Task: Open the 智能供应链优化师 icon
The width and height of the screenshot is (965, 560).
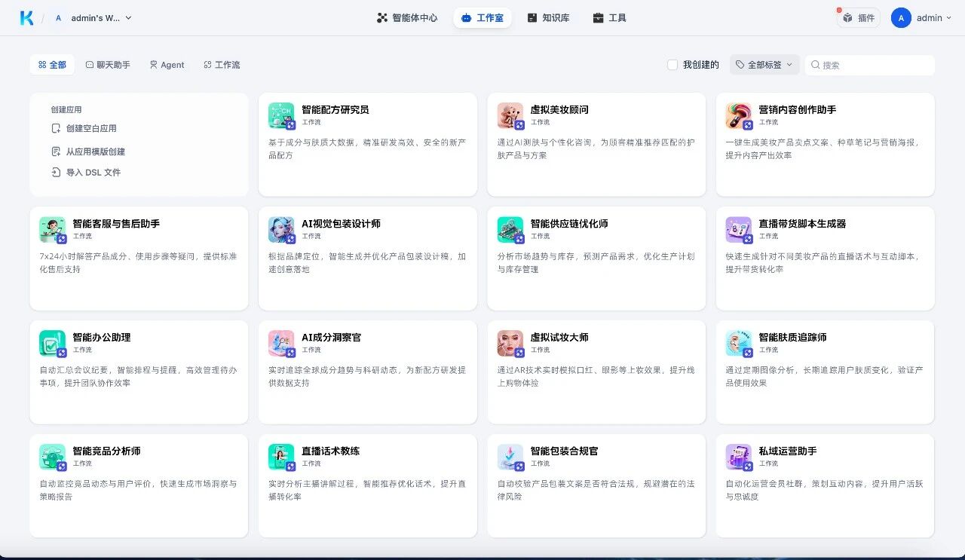Action: [510, 228]
